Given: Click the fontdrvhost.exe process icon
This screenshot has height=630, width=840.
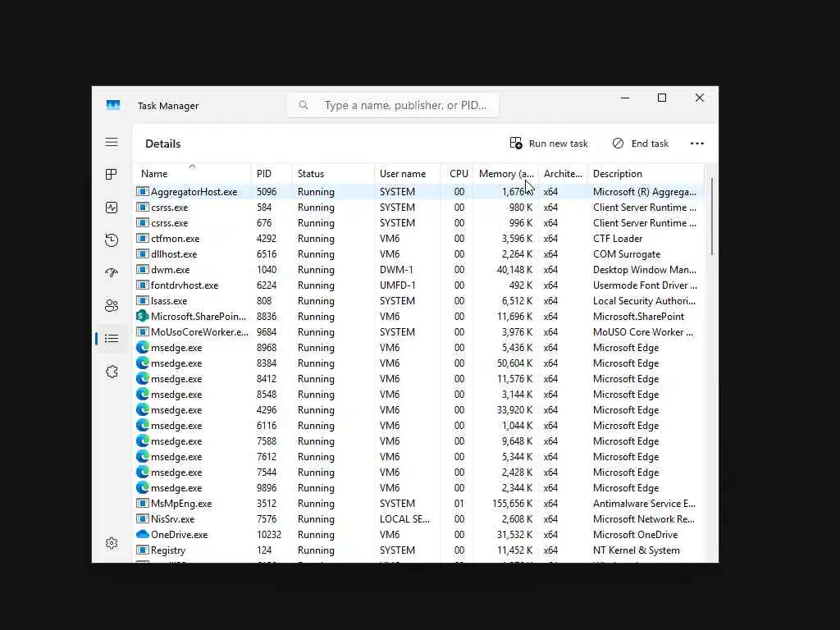Looking at the screenshot, I should pyautogui.click(x=142, y=285).
